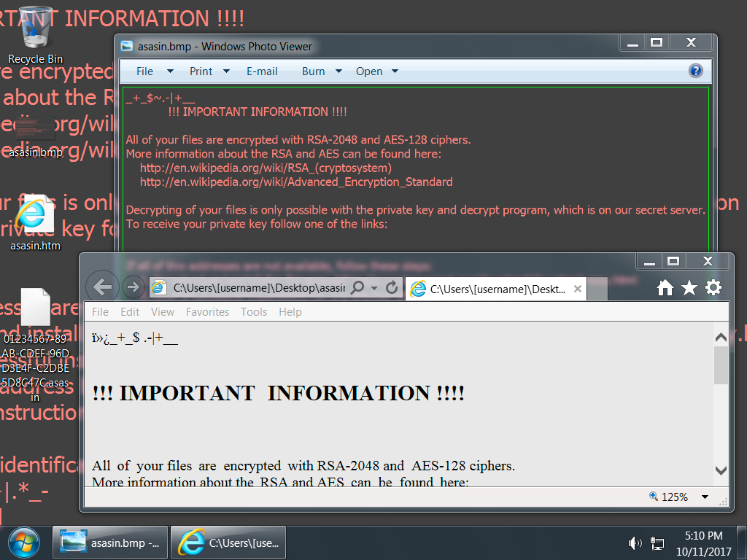747x560 pixels.
Task: Open Internet Explorer Home page
Action: pos(665,287)
